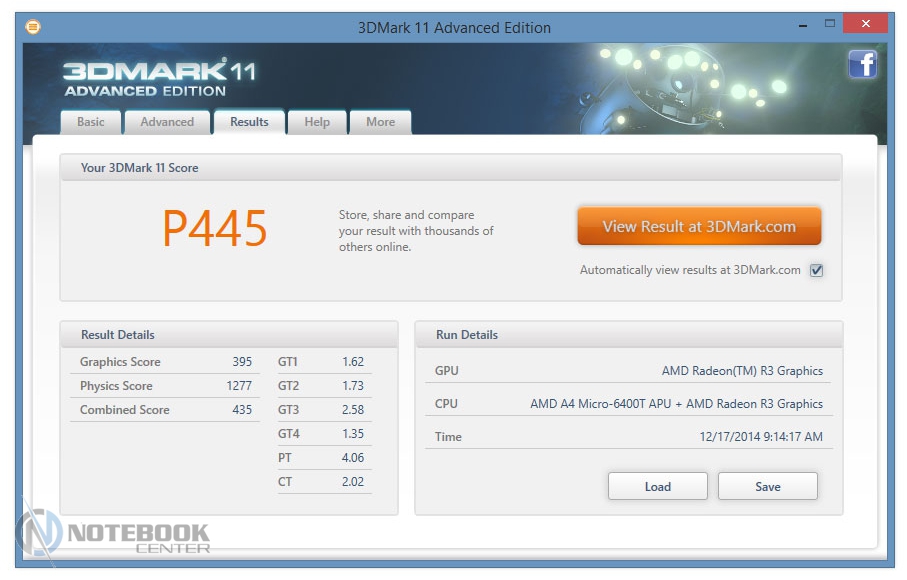Select the Physics Score row
The image size is (907, 580).
[165, 386]
